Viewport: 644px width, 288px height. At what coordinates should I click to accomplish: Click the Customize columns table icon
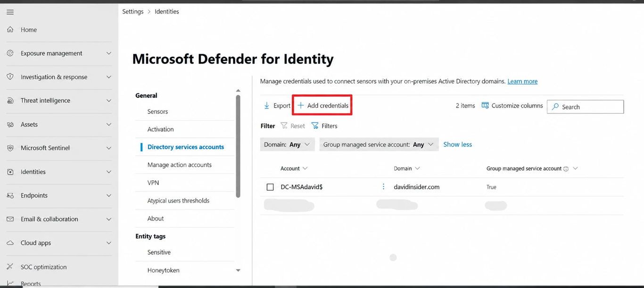[485, 105]
